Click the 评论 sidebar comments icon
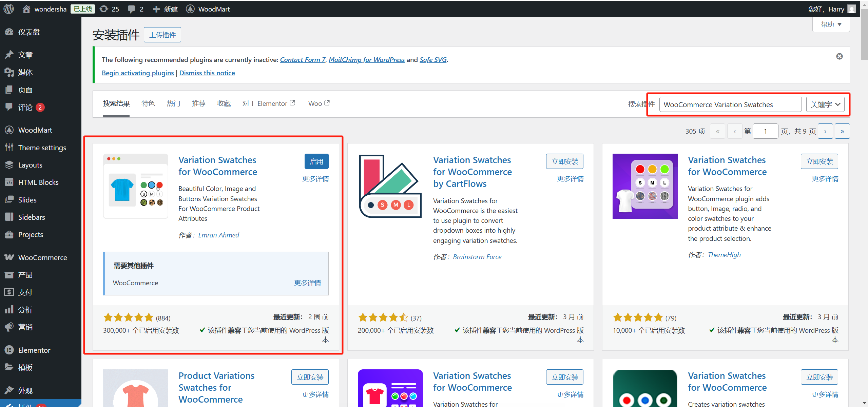 tap(9, 107)
